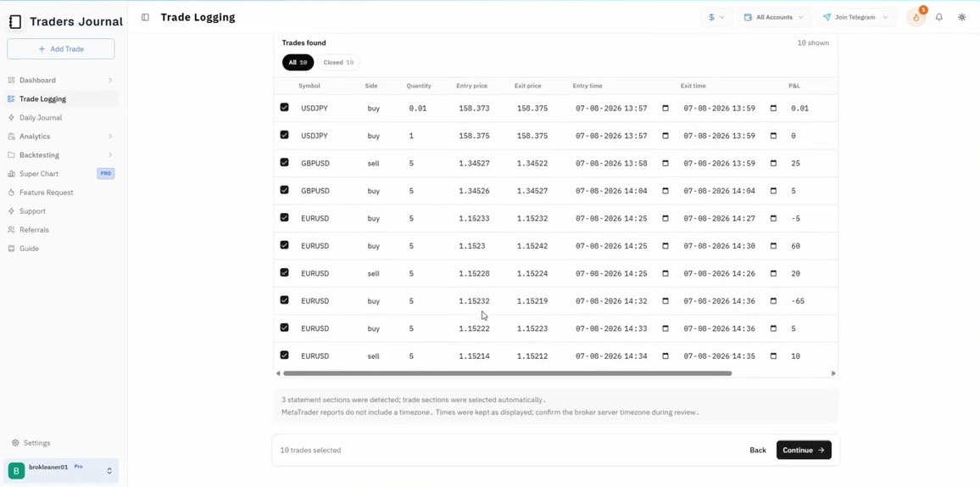Open calendar for USDJPY quantity 1 exit time
Image resolution: width=980 pixels, height=487 pixels.
773,136
